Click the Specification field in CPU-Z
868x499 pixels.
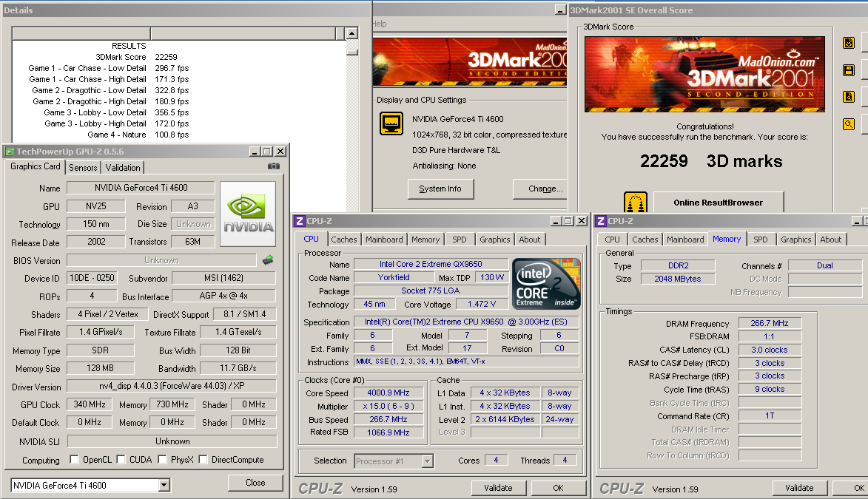point(466,322)
